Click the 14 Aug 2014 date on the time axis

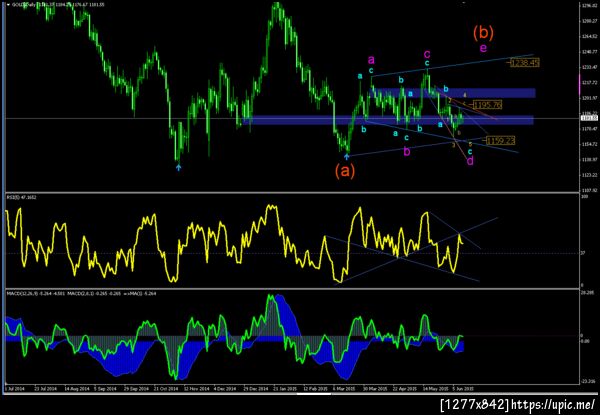pyautogui.click(x=76, y=388)
